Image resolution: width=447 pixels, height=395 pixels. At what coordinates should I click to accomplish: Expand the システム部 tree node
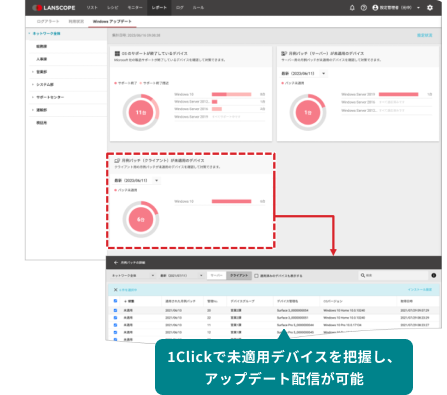click(x=33, y=84)
